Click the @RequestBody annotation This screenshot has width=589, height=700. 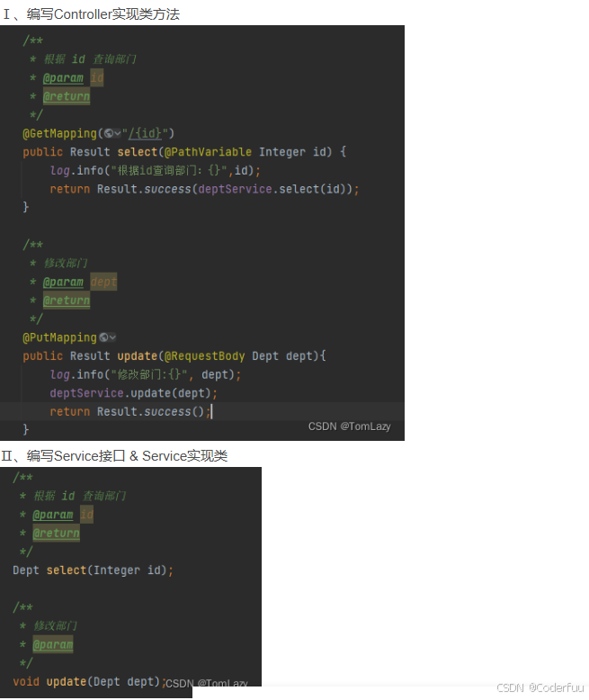(x=204, y=355)
